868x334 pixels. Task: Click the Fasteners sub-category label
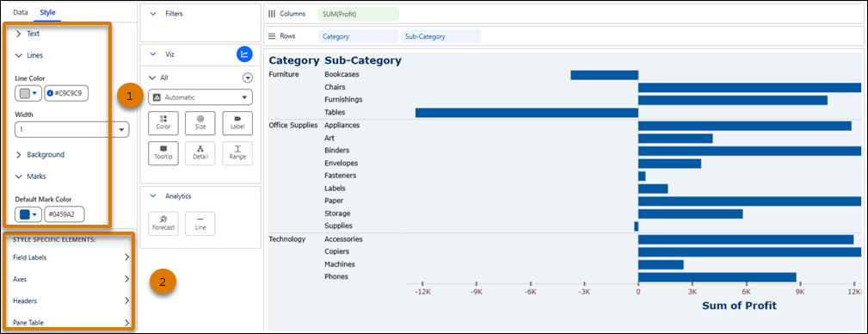coord(341,176)
